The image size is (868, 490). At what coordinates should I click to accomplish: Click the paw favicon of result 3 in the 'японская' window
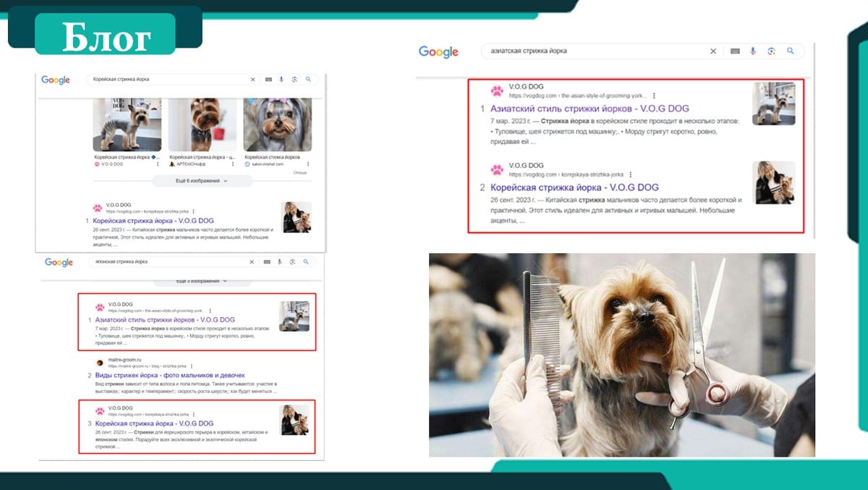100,411
